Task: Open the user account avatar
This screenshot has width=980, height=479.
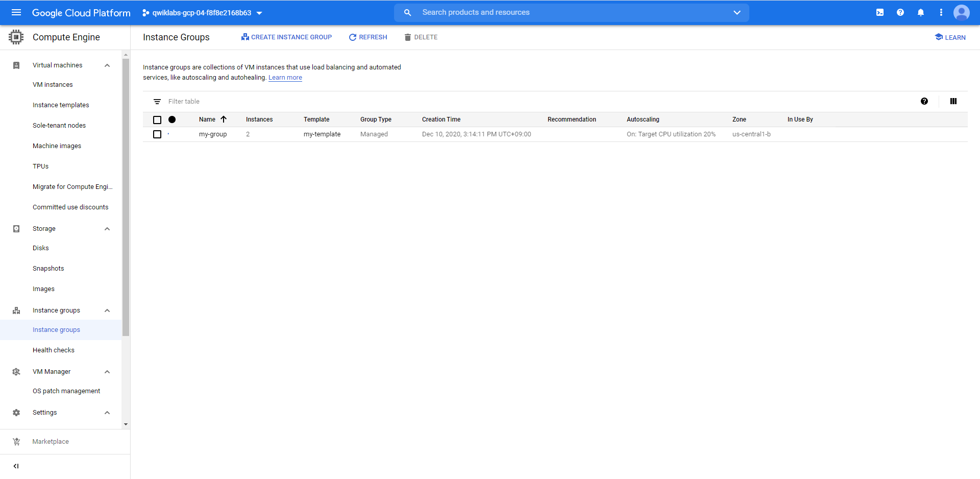Action: coord(962,12)
